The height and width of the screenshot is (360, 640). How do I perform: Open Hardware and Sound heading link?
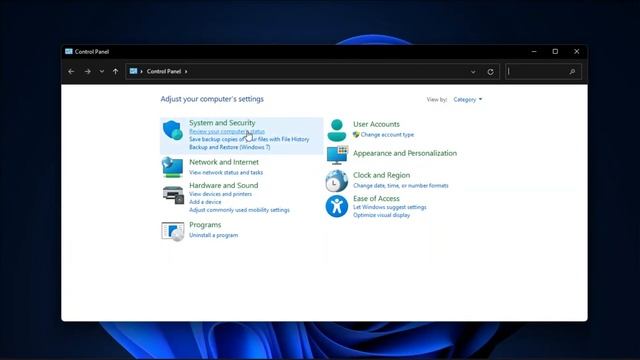point(223,185)
